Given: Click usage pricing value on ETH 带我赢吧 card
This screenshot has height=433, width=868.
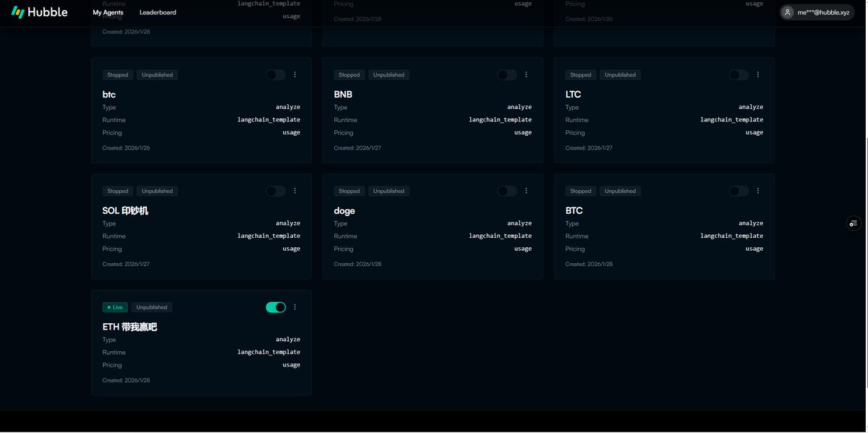Looking at the screenshot, I should (292, 365).
